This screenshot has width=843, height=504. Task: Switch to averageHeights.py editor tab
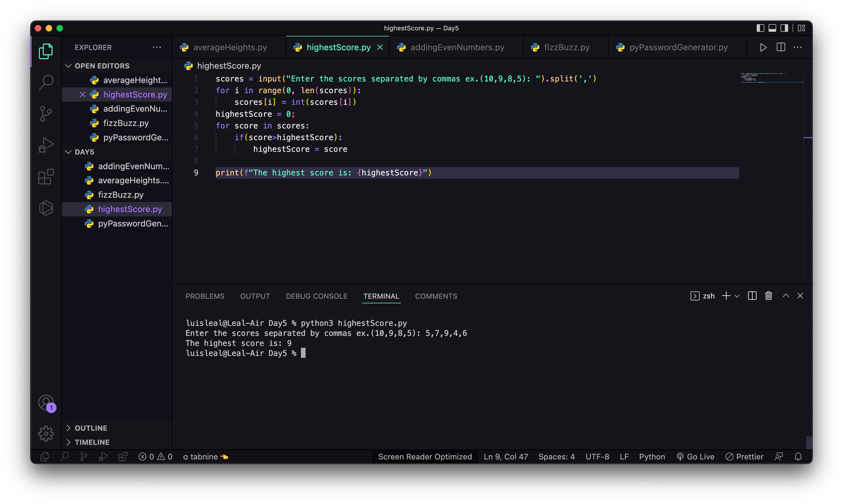click(x=229, y=47)
